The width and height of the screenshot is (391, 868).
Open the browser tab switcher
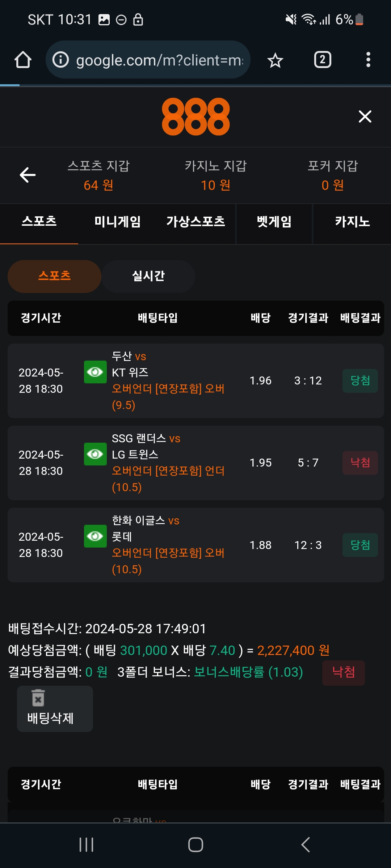[322, 60]
